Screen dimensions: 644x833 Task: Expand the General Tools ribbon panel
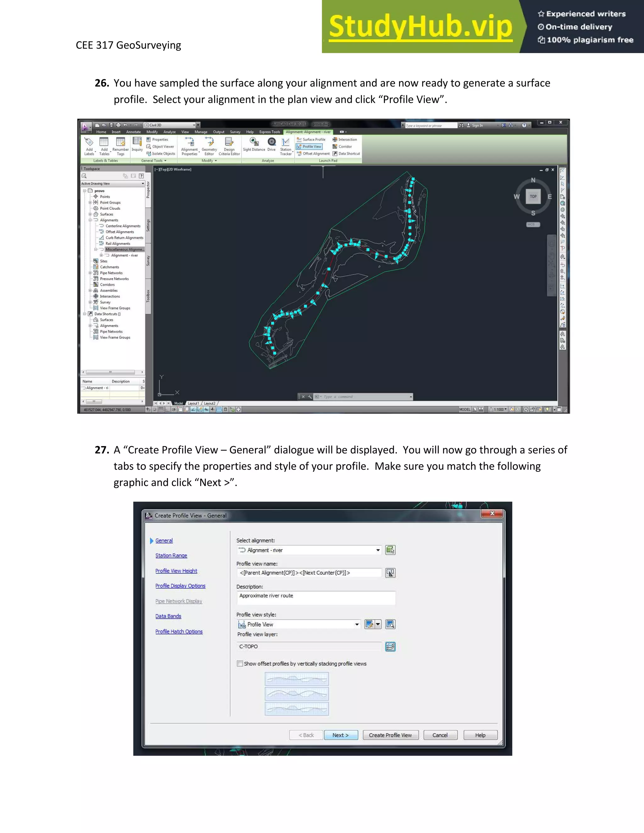click(x=154, y=161)
